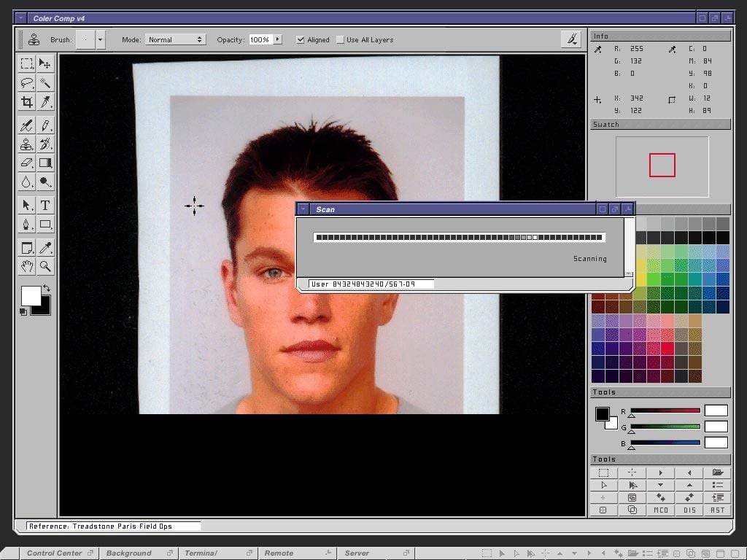Open the Terminal tab in bottom bar
747x560 pixels.
tap(201, 553)
